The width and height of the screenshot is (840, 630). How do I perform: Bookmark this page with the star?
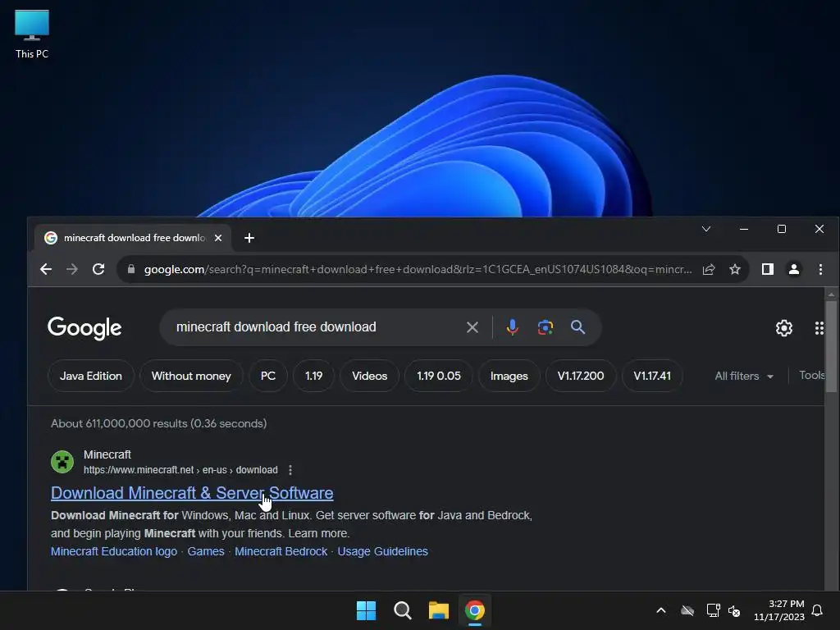[735, 269]
